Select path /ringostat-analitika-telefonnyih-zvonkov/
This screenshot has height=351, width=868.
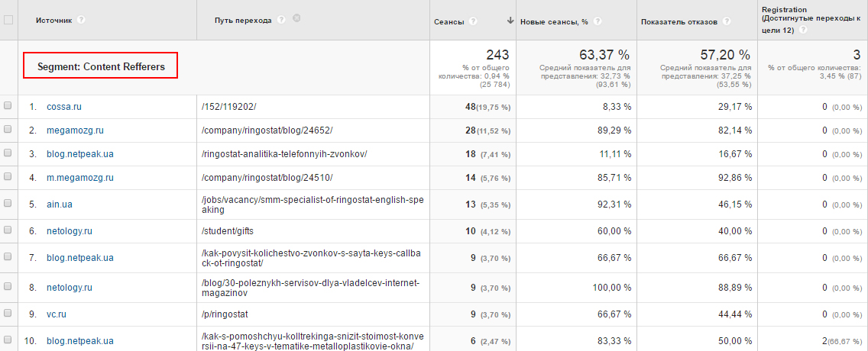tap(284, 154)
